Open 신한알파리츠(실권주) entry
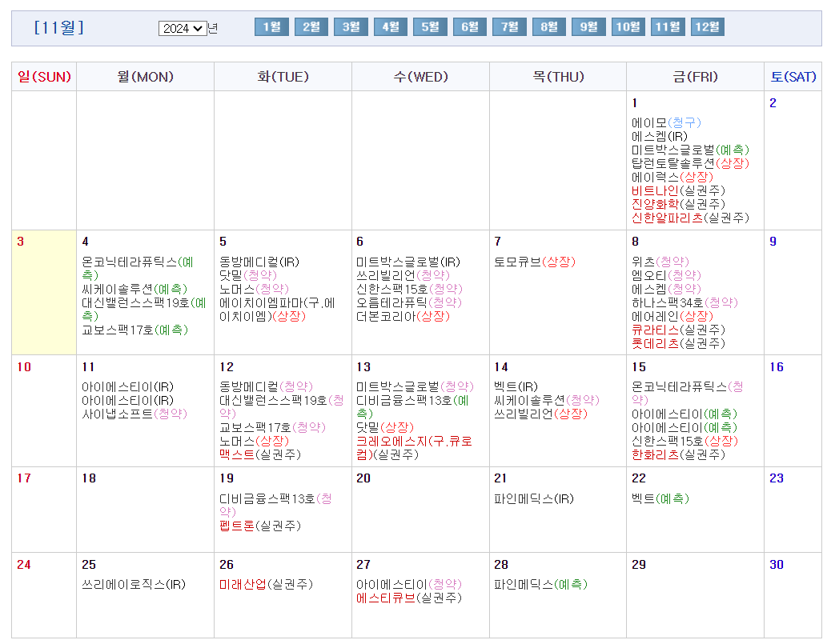The image size is (831, 644). click(x=690, y=218)
